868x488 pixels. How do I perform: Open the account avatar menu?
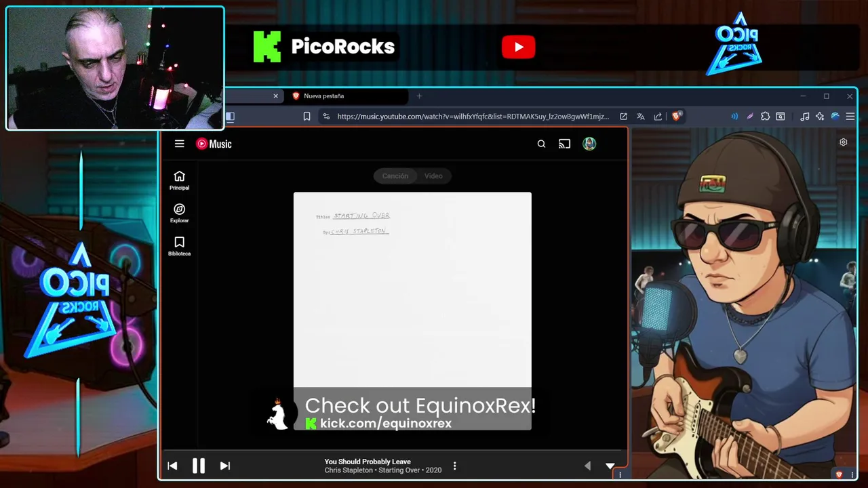589,144
